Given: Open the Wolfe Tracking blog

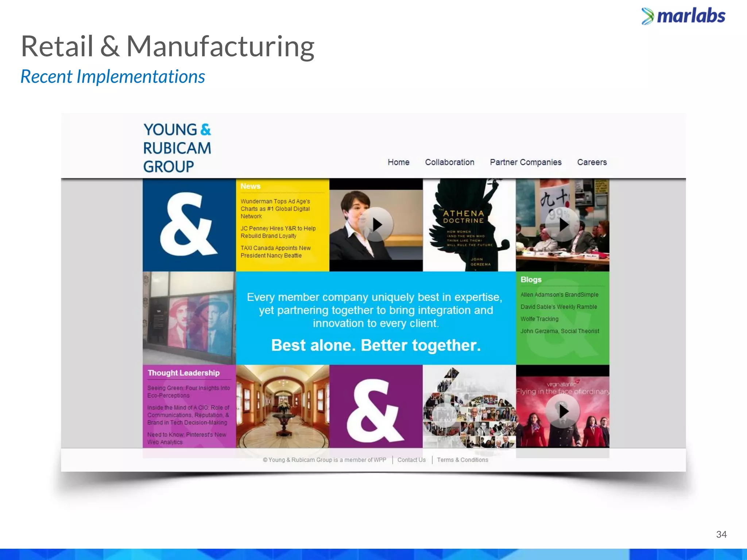Looking at the screenshot, I should (x=539, y=319).
